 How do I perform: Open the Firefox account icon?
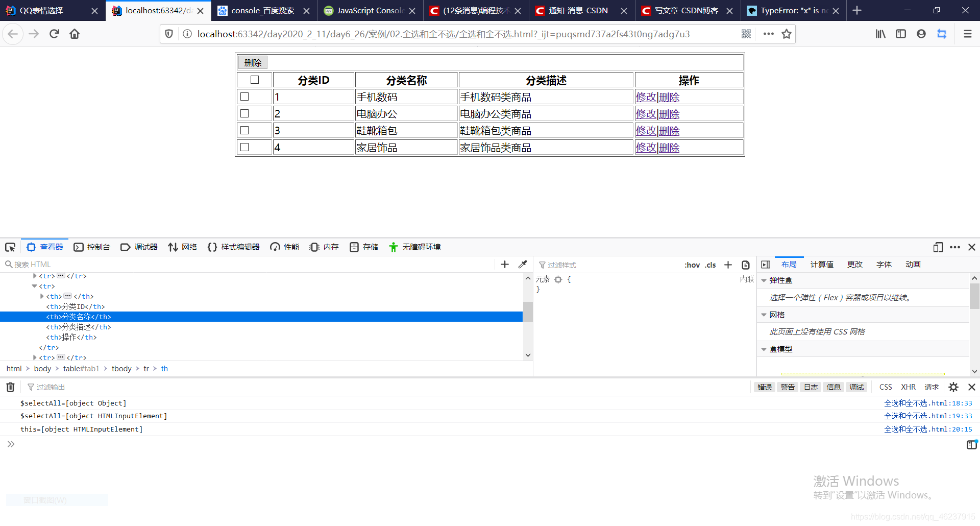pyautogui.click(x=921, y=34)
